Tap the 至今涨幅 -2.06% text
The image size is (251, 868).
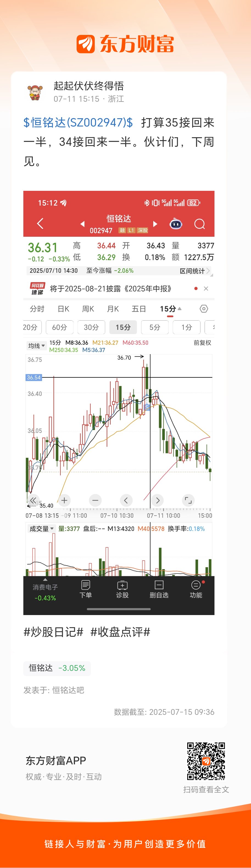110,271
